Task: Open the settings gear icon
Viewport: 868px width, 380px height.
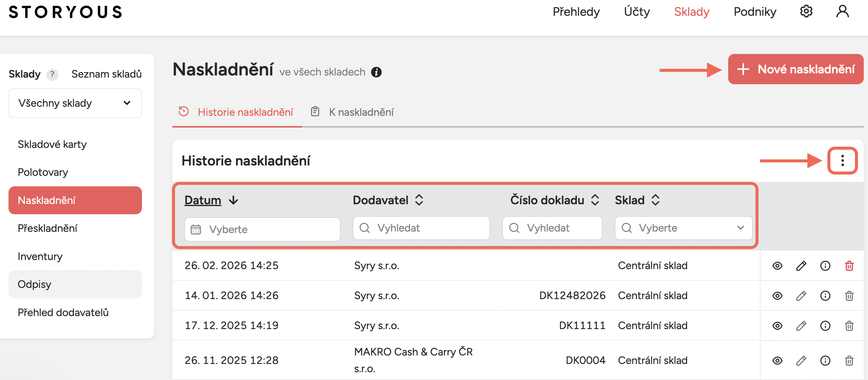Action: pyautogui.click(x=806, y=12)
